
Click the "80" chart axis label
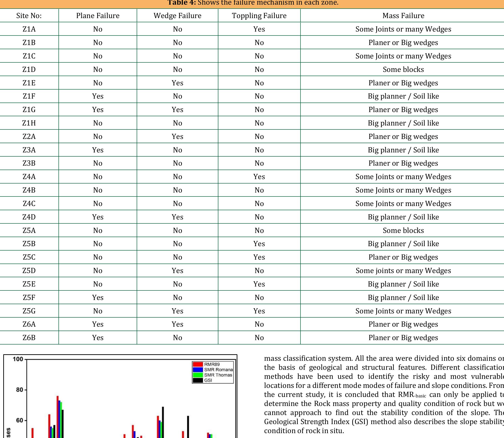click(20, 390)
